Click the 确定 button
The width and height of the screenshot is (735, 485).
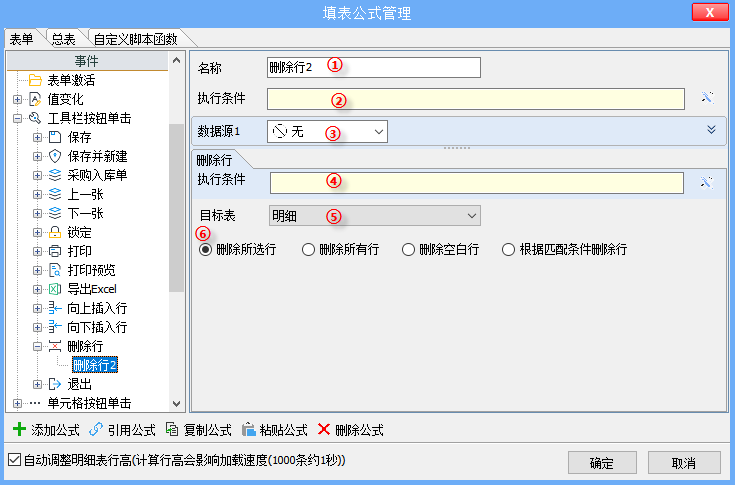pyautogui.click(x=602, y=463)
